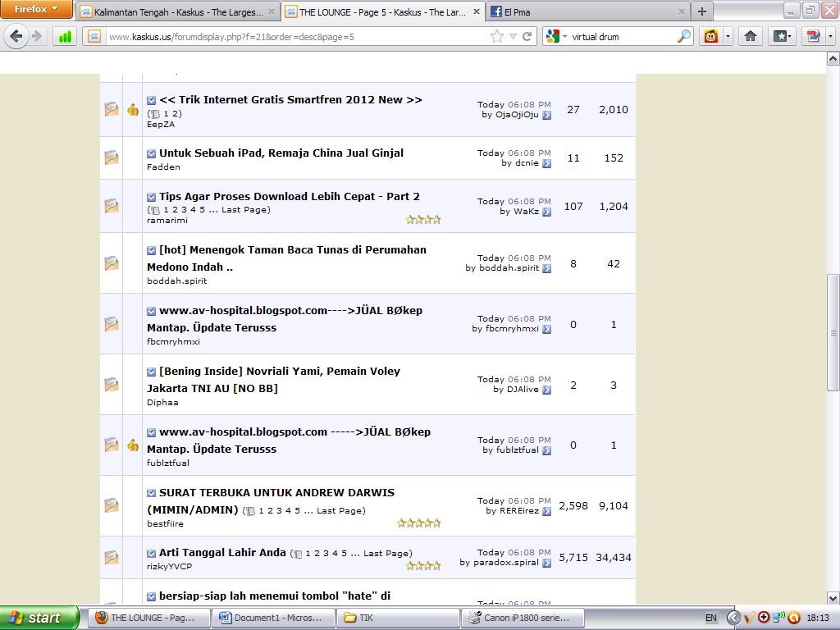The height and width of the screenshot is (630, 840).
Task: Click the magnifier icon in search box
Action: 684,36
